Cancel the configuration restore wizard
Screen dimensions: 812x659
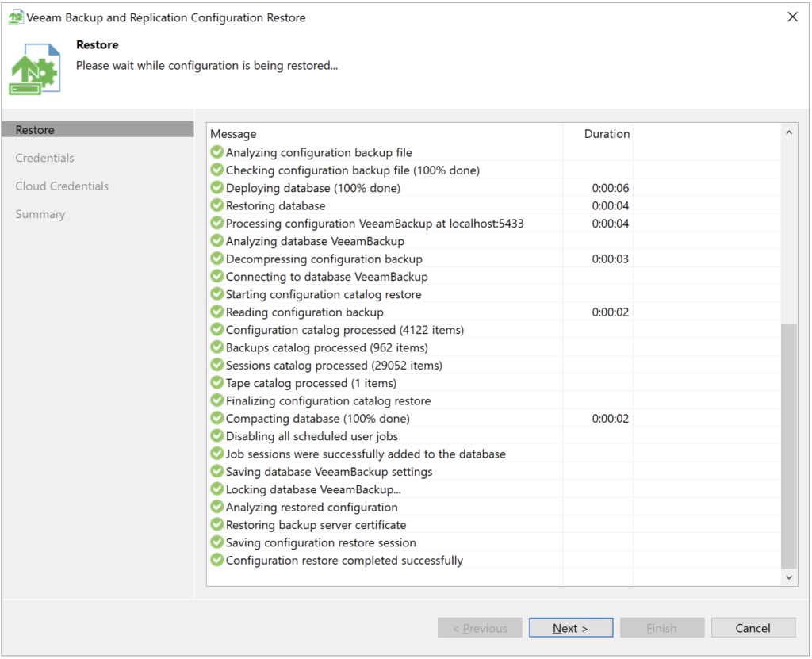pos(753,628)
